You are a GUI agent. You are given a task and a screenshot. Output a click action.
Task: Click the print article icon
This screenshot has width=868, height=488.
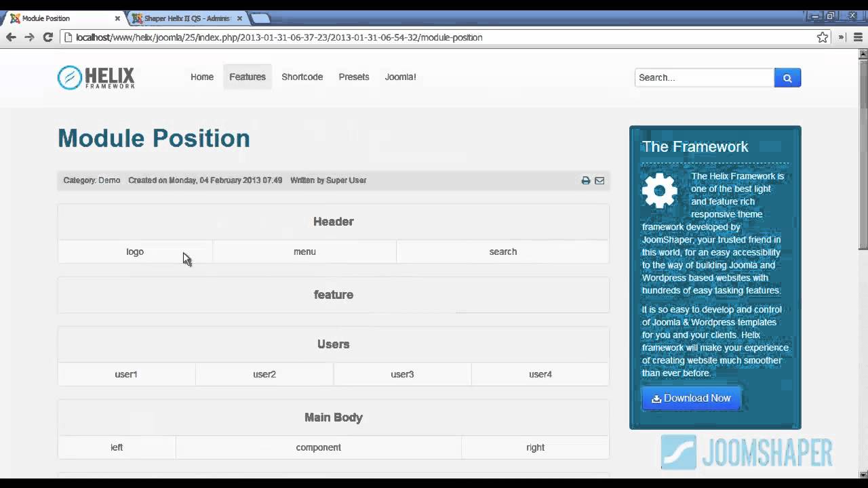(x=586, y=180)
